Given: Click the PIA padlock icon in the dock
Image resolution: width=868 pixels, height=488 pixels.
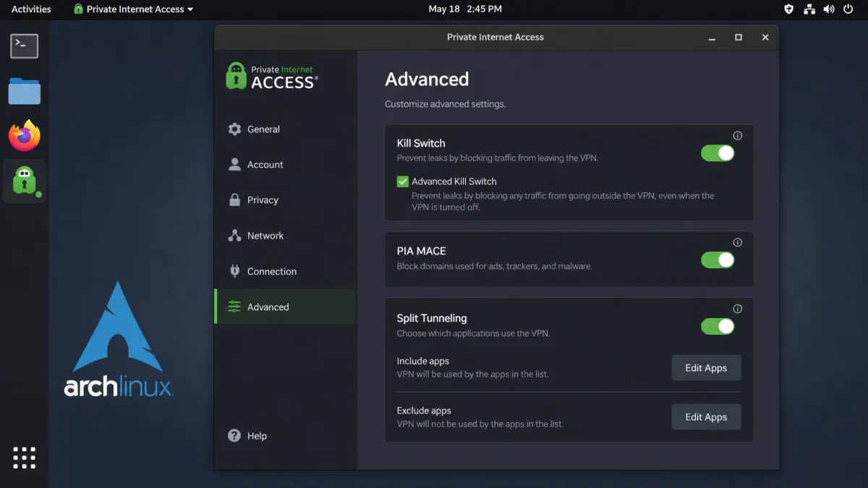Looking at the screenshot, I should tap(25, 181).
